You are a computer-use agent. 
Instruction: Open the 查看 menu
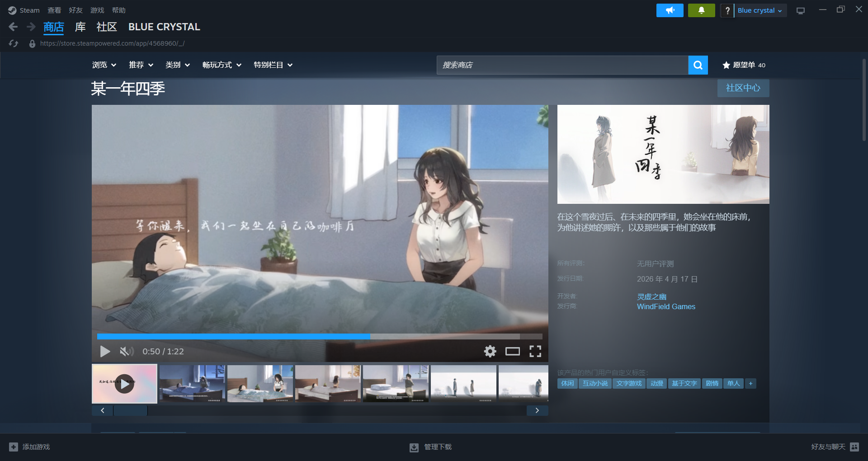pyautogui.click(x=54, y=10)
